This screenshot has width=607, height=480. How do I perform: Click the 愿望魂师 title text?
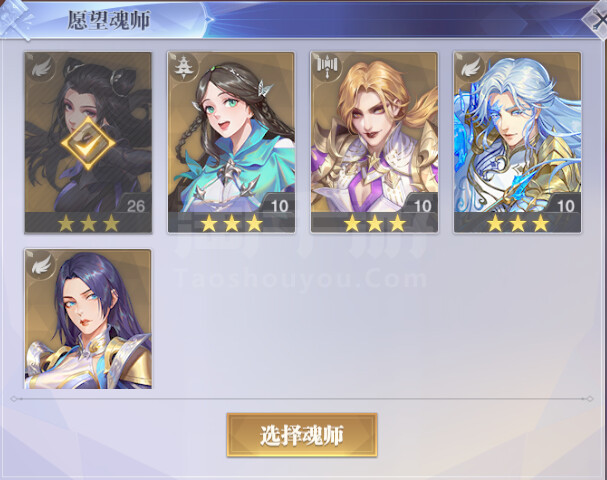[x=109, y=20]
